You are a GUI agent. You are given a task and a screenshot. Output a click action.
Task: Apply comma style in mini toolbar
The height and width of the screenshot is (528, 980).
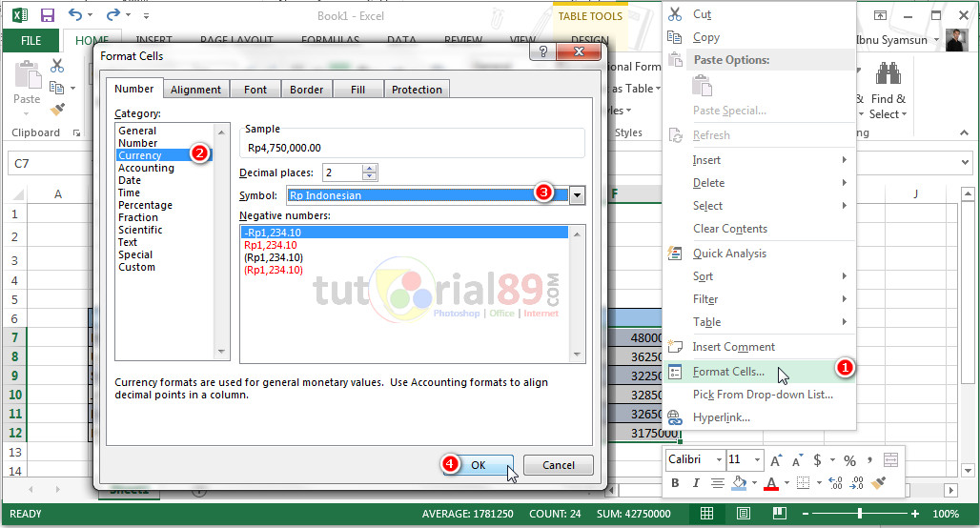point(869,460)
